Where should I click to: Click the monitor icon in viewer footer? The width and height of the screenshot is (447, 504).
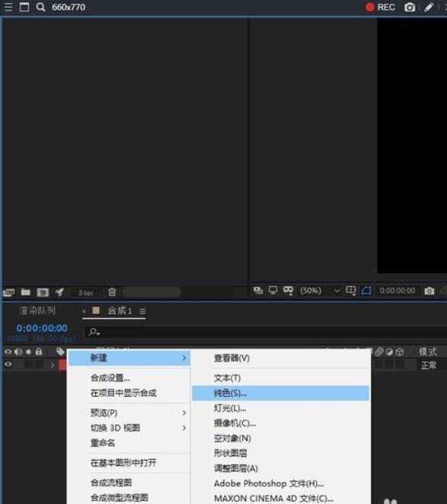point(273,291)
